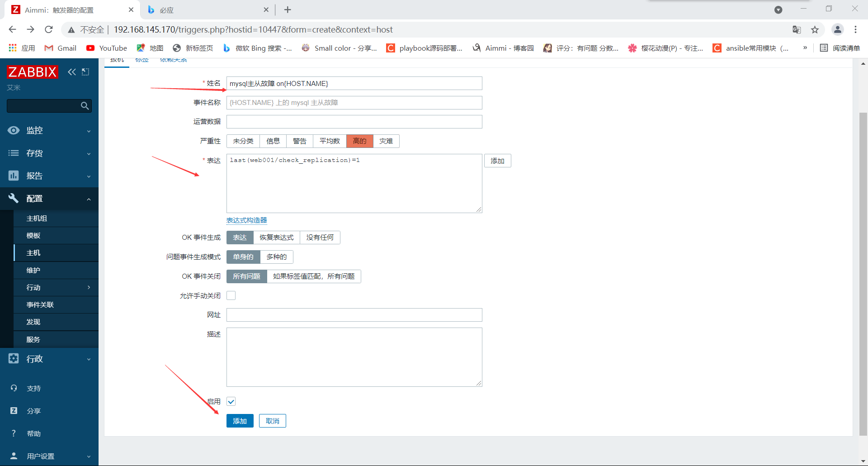868x466 pixels.
Task: Click the headset icon for 支持
Action: [14, 388]
